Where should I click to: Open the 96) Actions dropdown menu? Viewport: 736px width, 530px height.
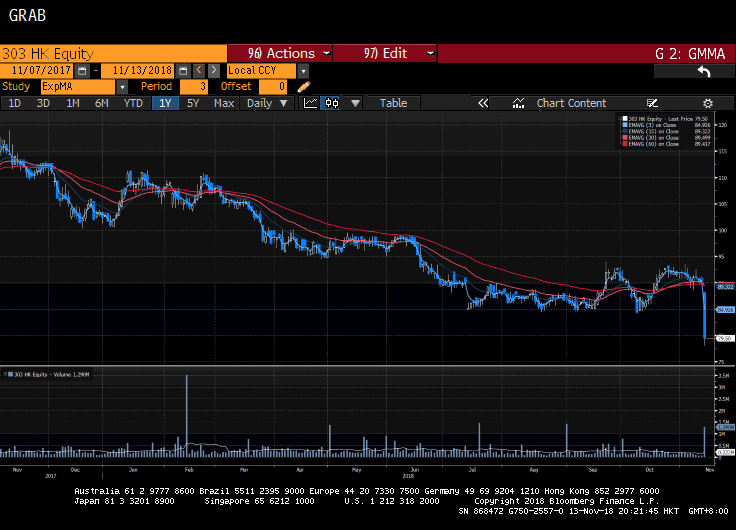pos(280,53)
